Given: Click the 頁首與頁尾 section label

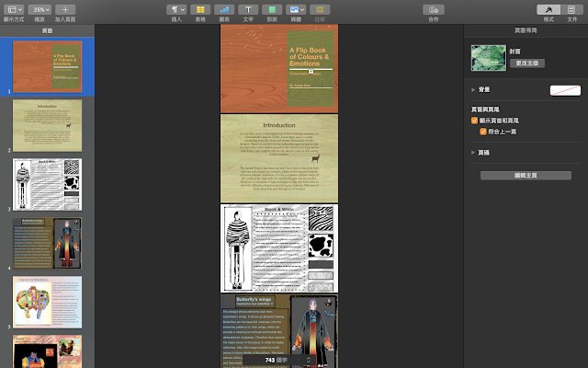Looking at the screenshot, I should pos(485,109).
